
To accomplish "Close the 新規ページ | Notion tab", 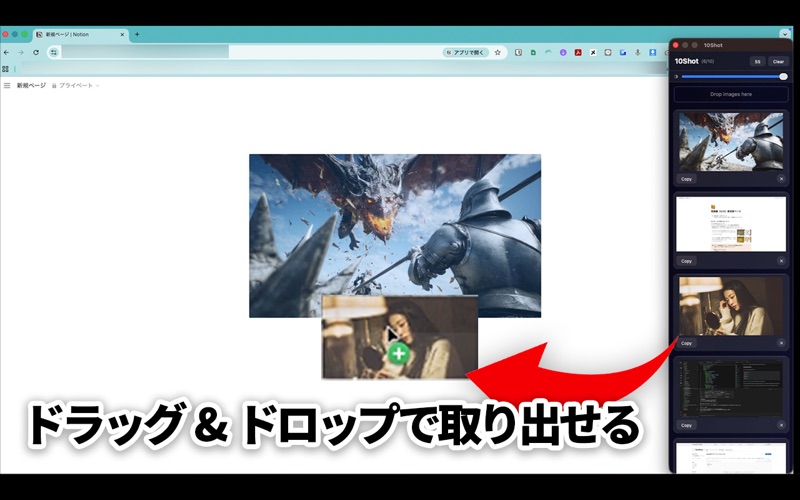I will (122, 35).
